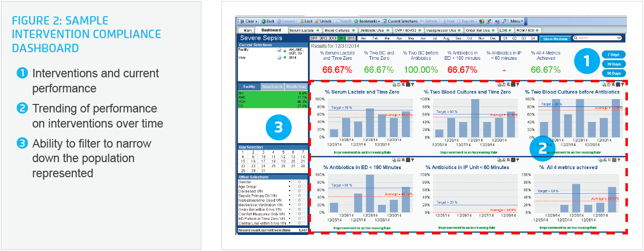Open Current Selections from toolbar

(x=400, y=21)
